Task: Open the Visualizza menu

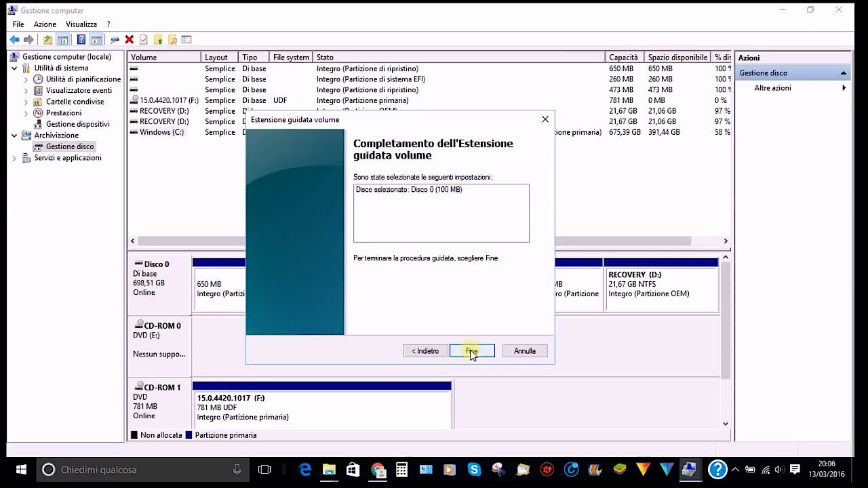Action: (x=81, y=24)
